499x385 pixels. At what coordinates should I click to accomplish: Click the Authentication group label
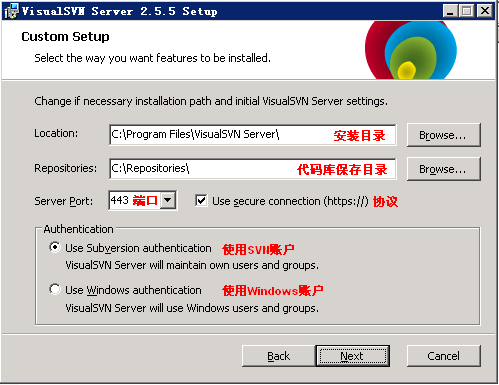coord(79,229)
